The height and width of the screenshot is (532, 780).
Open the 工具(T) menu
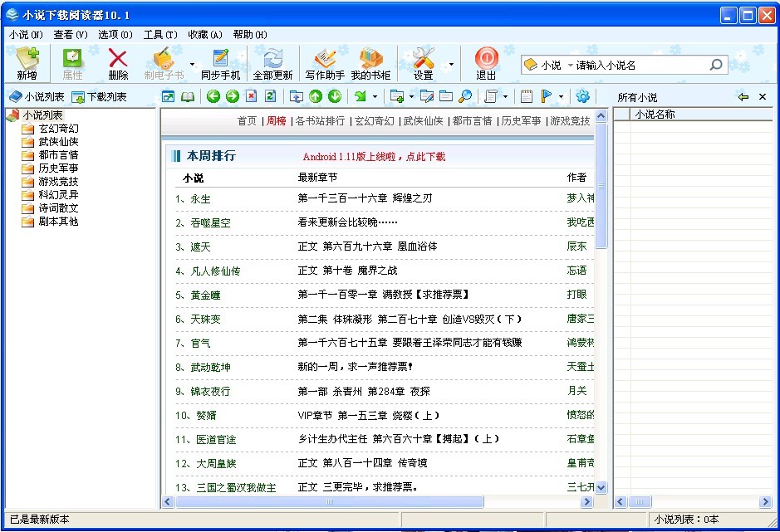click(x=159, y=35)
